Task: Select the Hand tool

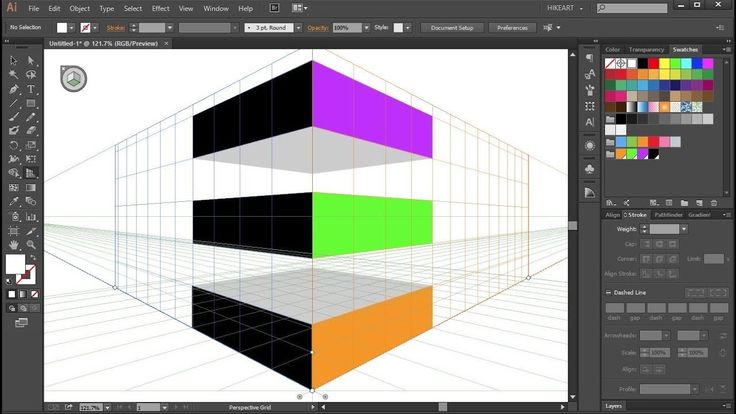Action: 14,245
